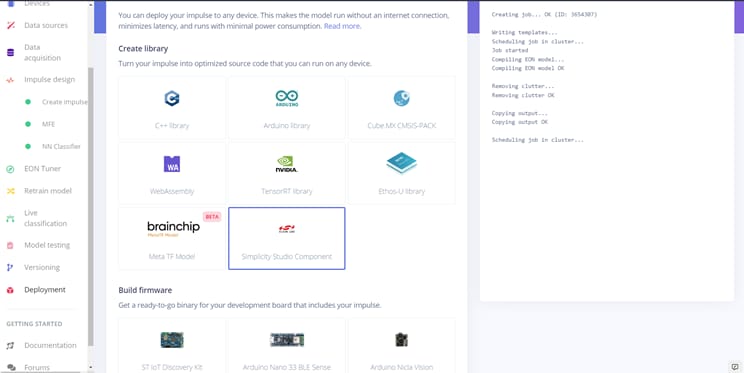Open the Retrain model page
The width and height of the screenshot is (744, 373).
[47, 191]
